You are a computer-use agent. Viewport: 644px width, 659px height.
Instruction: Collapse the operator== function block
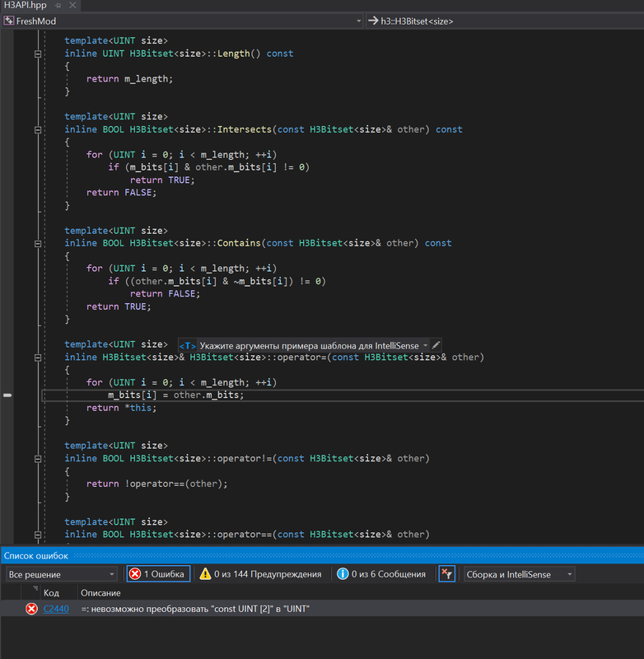pos(38,535)
